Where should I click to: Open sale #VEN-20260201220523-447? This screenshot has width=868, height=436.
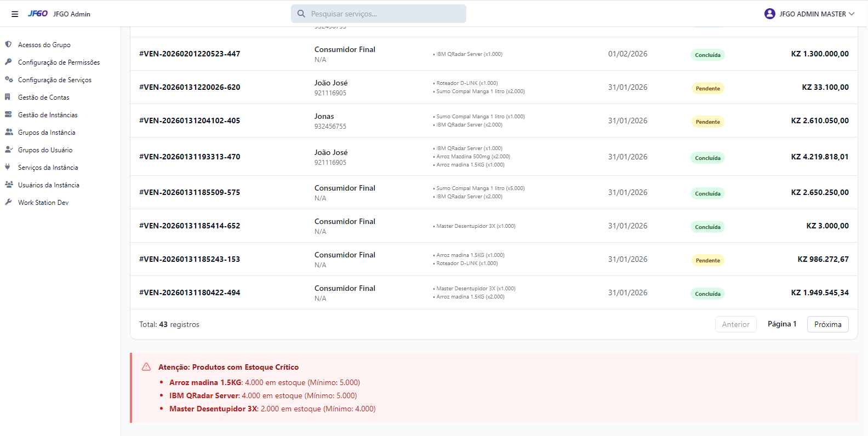(x=190, y=54)
